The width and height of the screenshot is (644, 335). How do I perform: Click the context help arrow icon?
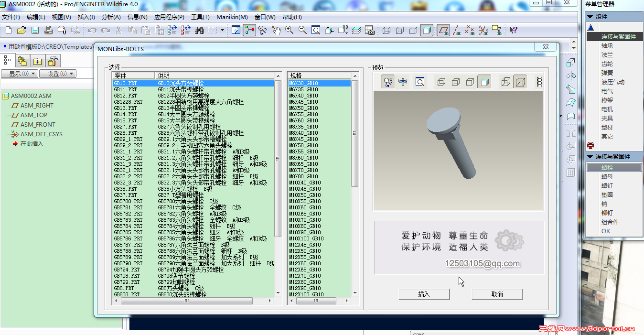[513, 30]
